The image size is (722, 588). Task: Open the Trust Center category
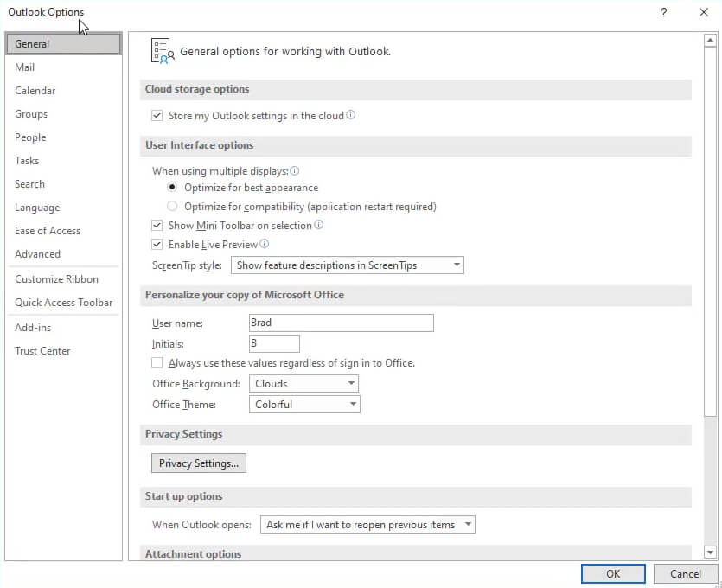42,351
